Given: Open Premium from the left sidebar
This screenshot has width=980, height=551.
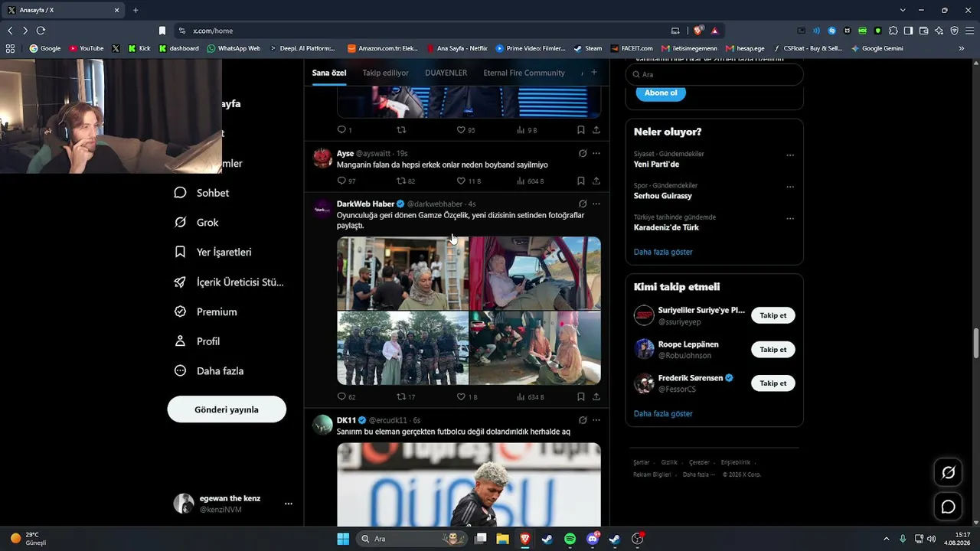Looking at the screenshot, I should (x=206, y=311).
